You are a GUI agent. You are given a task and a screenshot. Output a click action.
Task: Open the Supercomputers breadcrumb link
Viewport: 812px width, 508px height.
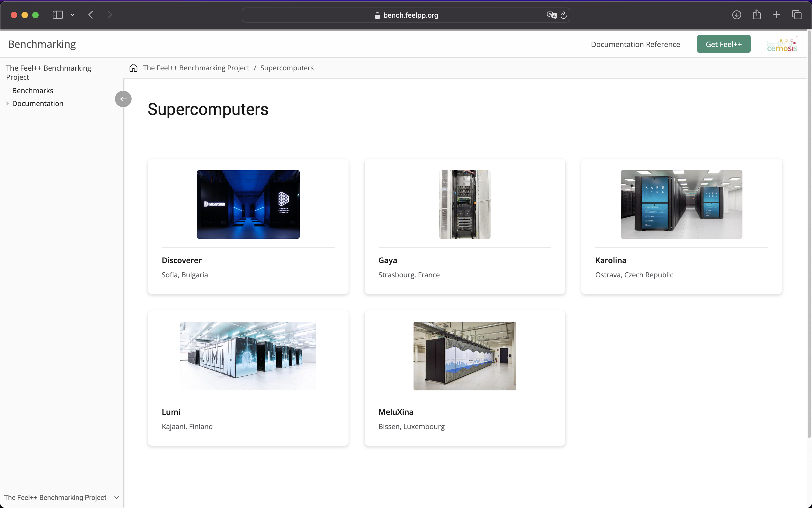click(287, 68)
